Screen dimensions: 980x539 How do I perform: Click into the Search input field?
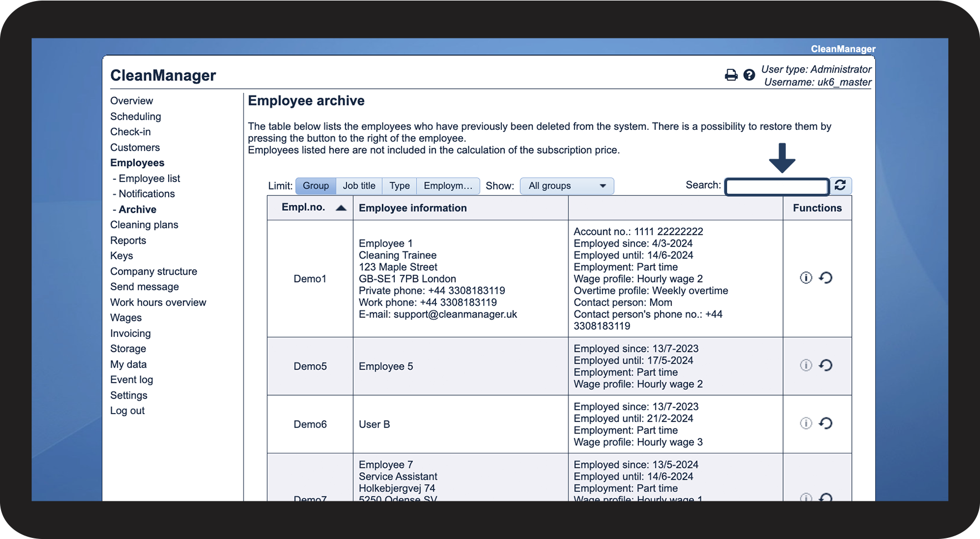point(776,187)
